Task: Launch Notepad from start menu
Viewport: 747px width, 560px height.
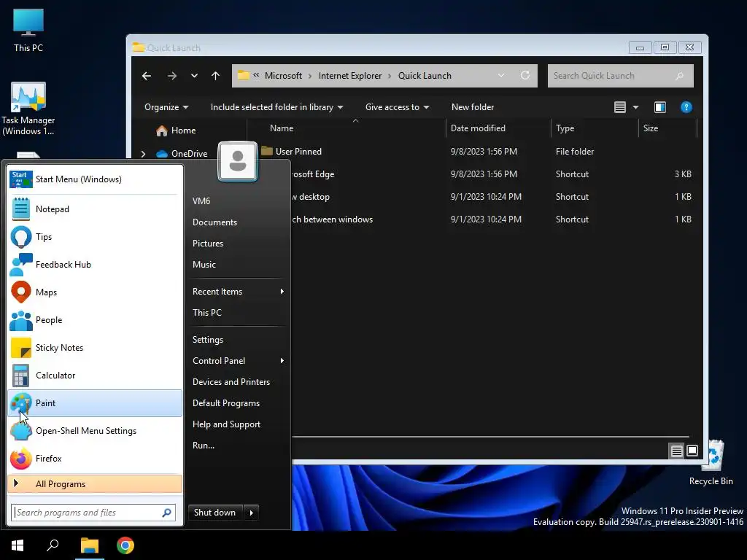Action: click(x=95, y=209)
